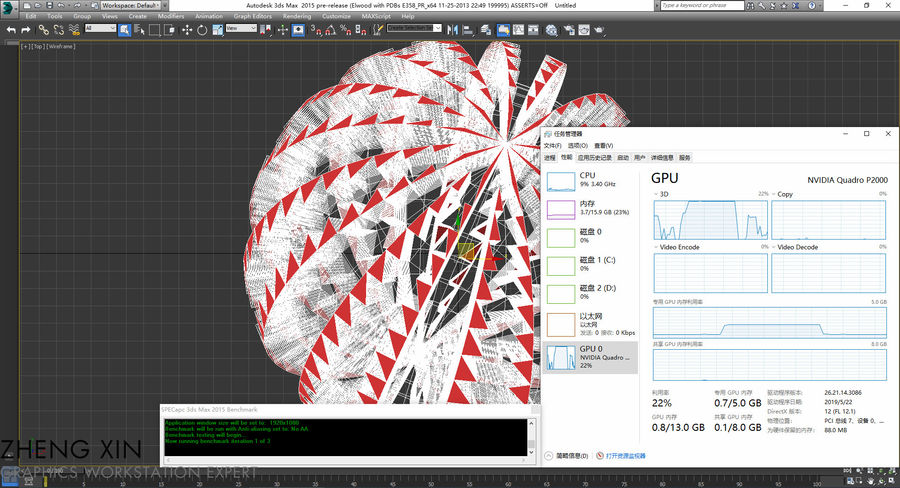Open the MAXScript menu
This screenshot has height=488, width=900.
point(377,16)
